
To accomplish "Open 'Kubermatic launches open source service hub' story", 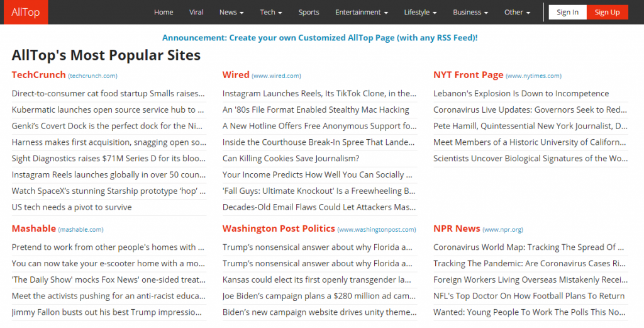I will (108, 110).
